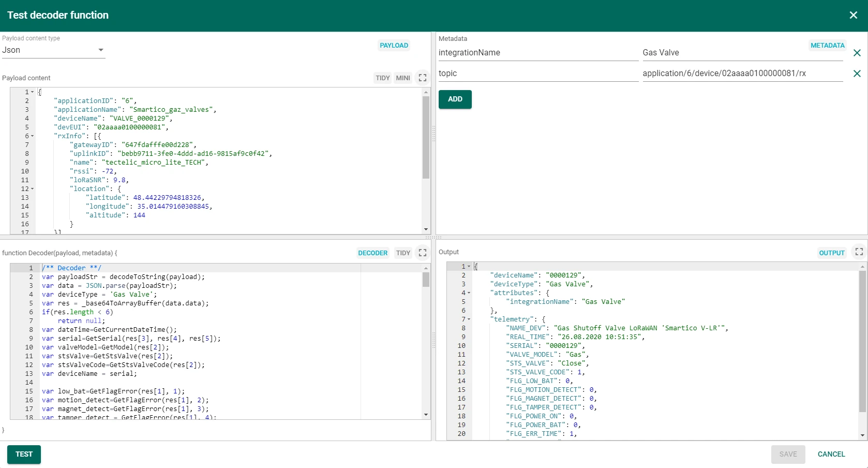
Task: Click the "FLG_ERR_TIME": 1 output line
Action: (542, 434)
